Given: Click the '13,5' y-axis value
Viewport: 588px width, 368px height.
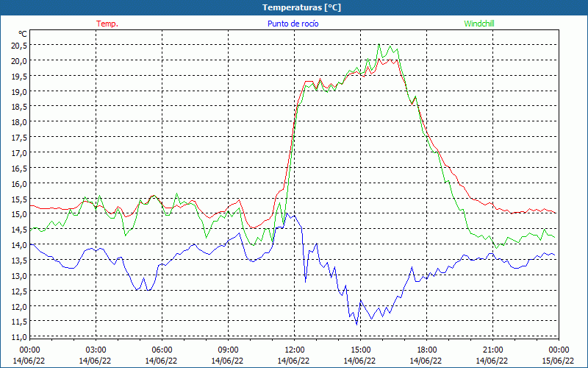Looking at the screenshot, I should tap(20, 260).
